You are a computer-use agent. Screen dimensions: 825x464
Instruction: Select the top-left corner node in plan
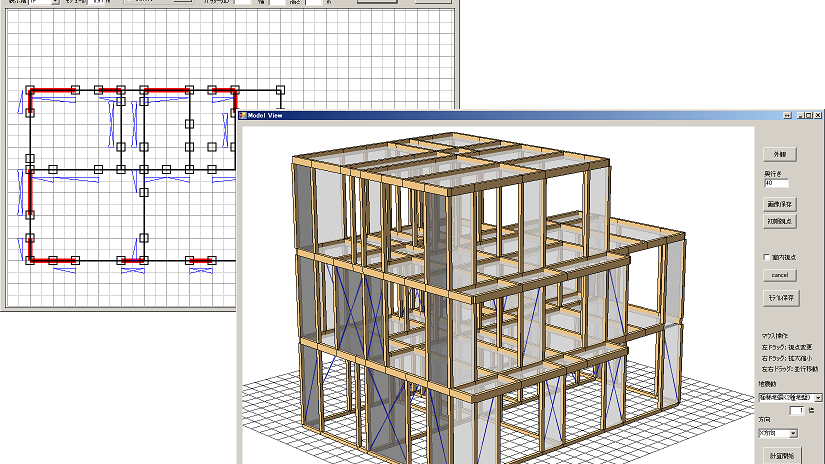pos(30,90)
